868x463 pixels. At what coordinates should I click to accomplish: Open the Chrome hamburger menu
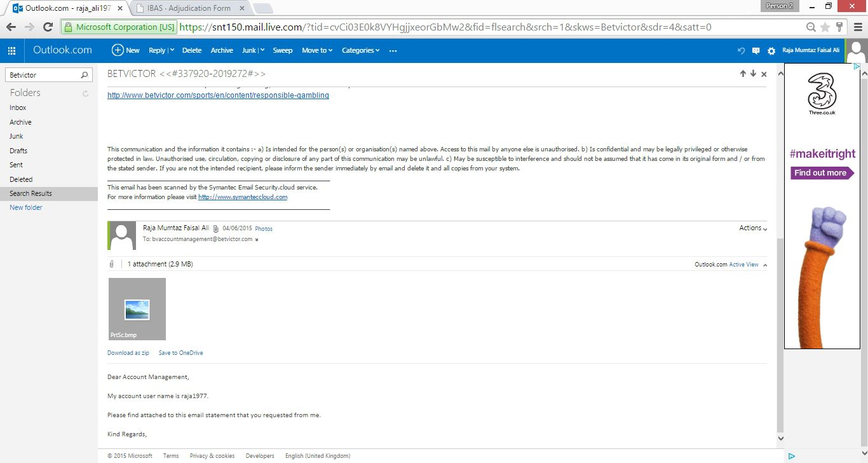(x=857, y=27)
